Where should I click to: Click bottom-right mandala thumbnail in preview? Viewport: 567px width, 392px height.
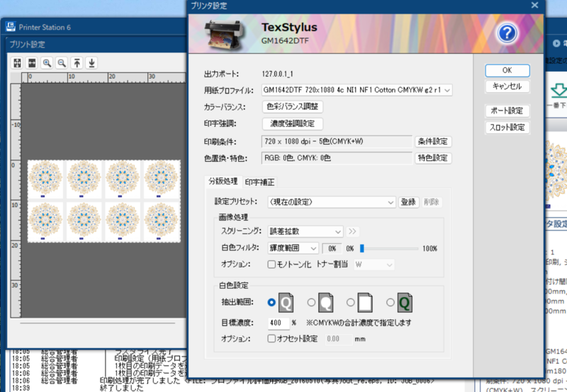162,221
